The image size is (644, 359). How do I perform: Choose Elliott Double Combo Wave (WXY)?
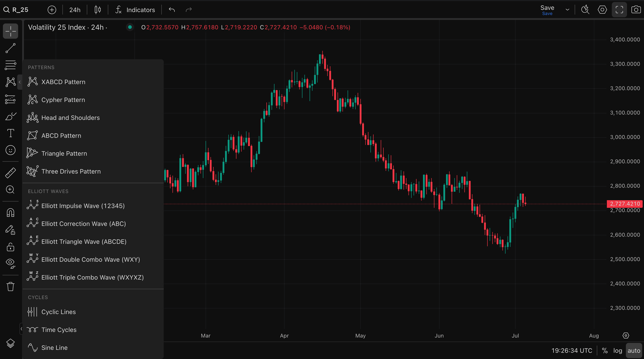(93, 259)
